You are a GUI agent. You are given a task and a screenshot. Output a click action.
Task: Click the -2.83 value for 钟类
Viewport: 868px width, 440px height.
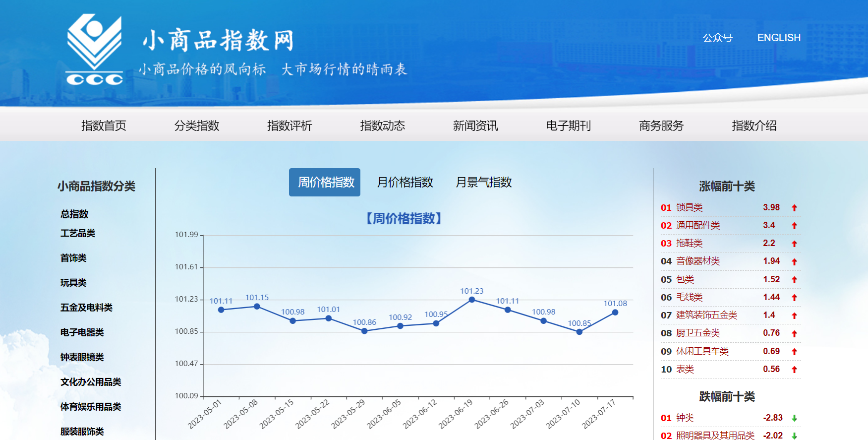pyautogui.click(x=773, y=418)
